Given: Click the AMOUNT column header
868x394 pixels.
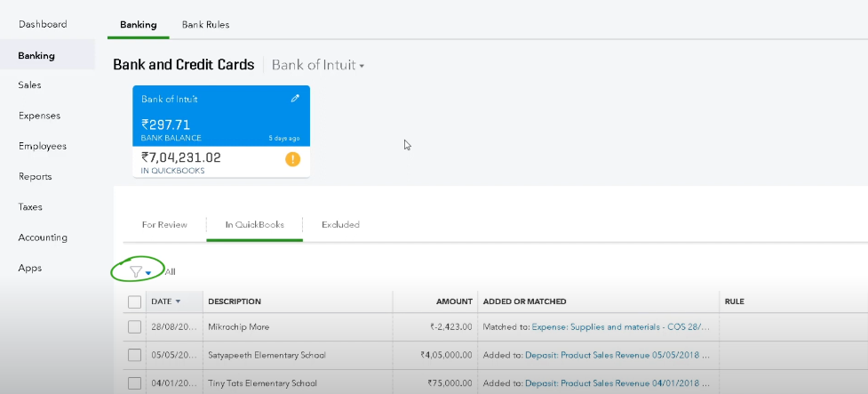Looking at the screenshot, I should point(453,302).
